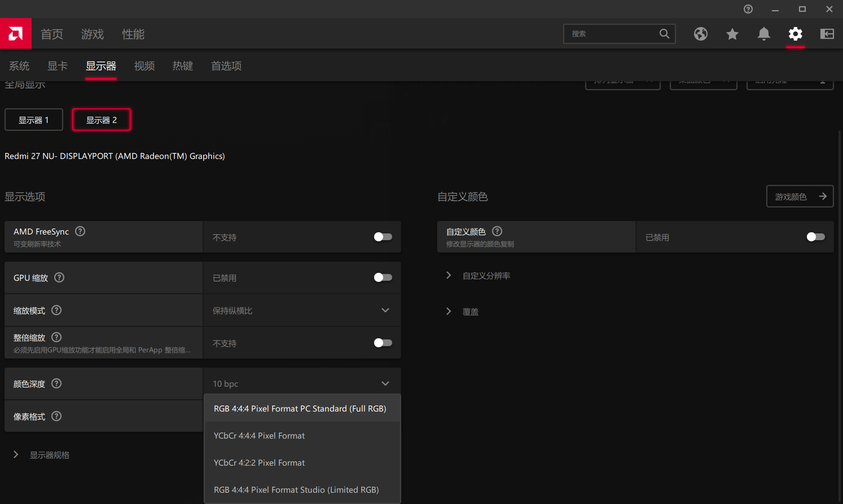
Task: Show help for 自定义颜色
Action: click(497, 231)
